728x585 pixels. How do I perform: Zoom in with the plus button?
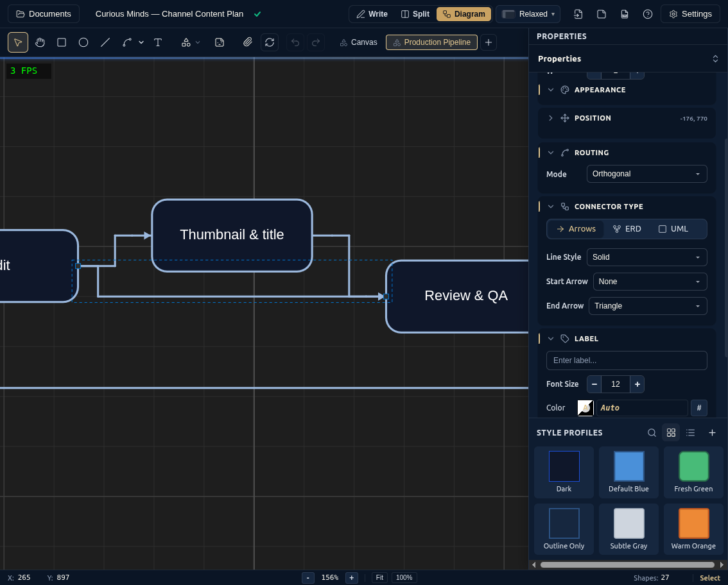(x=351, y=577)
